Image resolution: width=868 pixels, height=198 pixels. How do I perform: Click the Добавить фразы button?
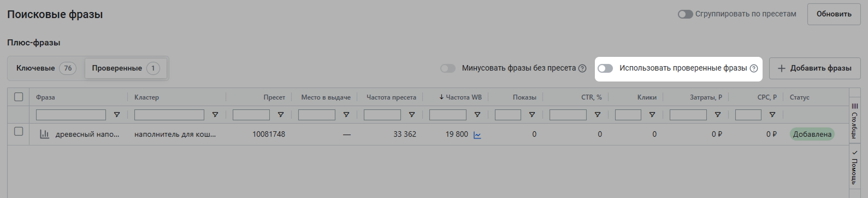(814, 68)
